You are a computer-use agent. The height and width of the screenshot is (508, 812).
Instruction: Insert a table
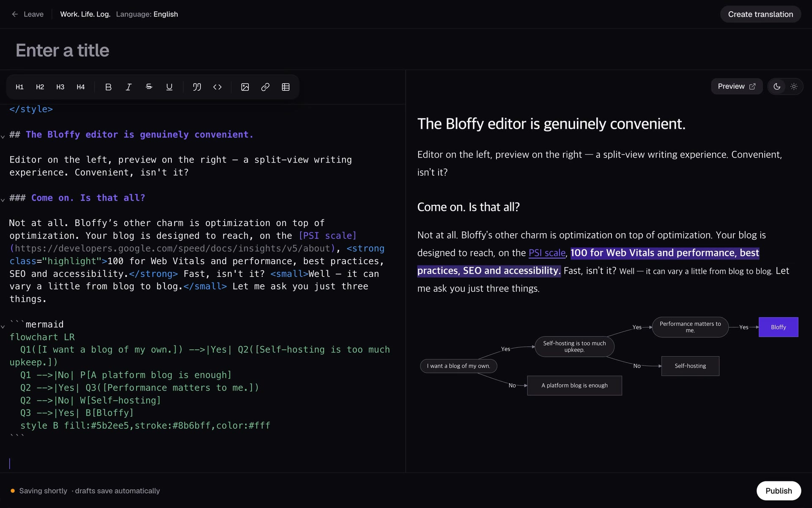[x=285, y=87]
